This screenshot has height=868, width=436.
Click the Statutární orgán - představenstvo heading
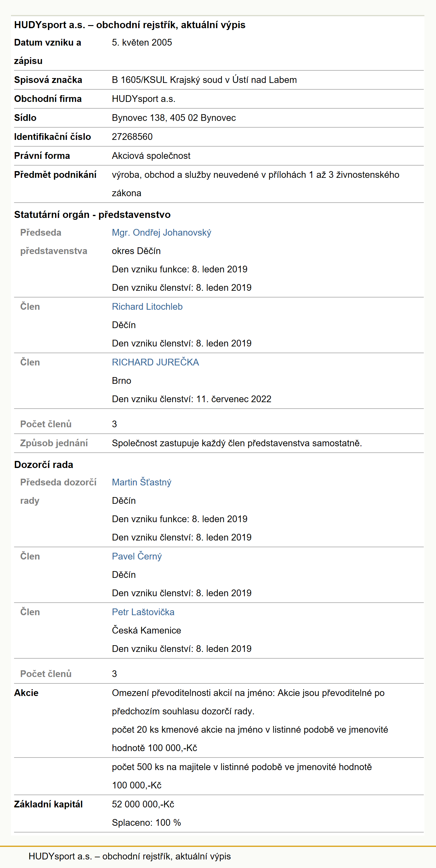[92, 215]
